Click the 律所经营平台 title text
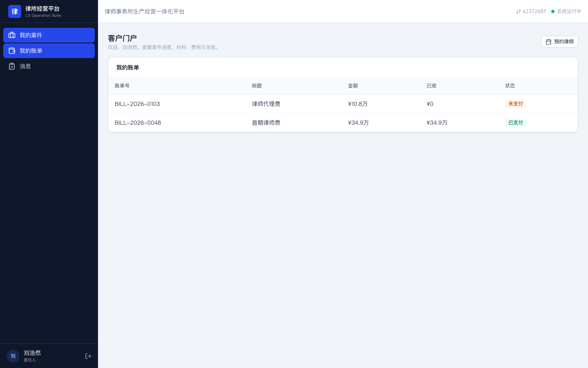The width and height of the screenshot is (588, 368). pyautogui.click(x=42, y=9)
